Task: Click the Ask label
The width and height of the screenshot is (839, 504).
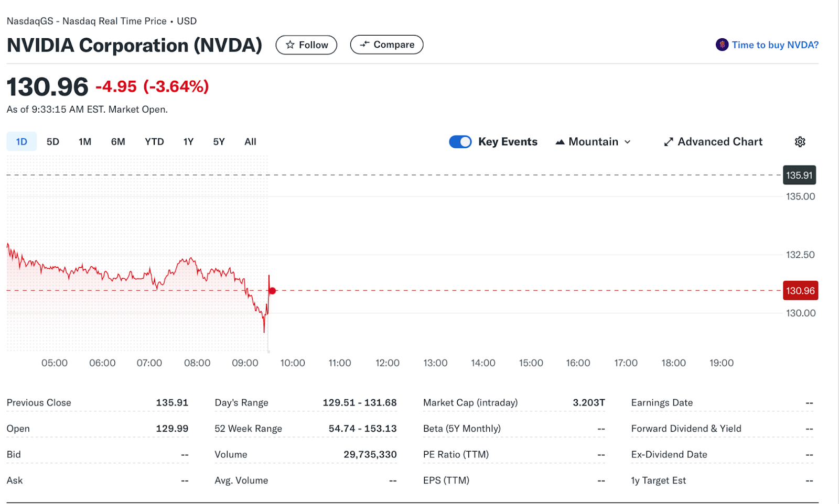Action: [x=15, y=480]
